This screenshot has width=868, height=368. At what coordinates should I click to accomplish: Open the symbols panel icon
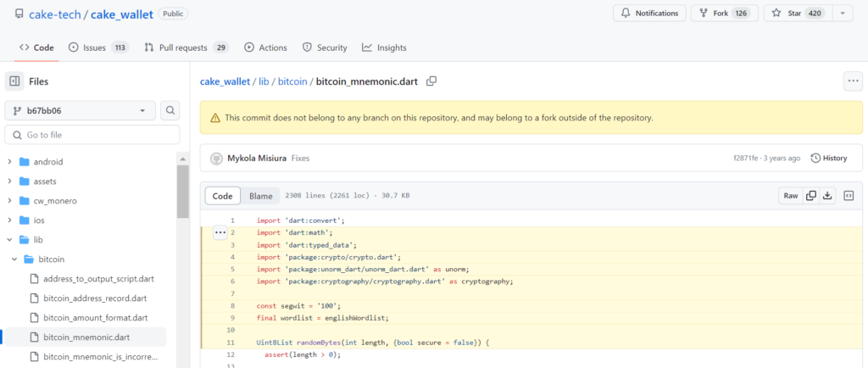pos(849,196)
